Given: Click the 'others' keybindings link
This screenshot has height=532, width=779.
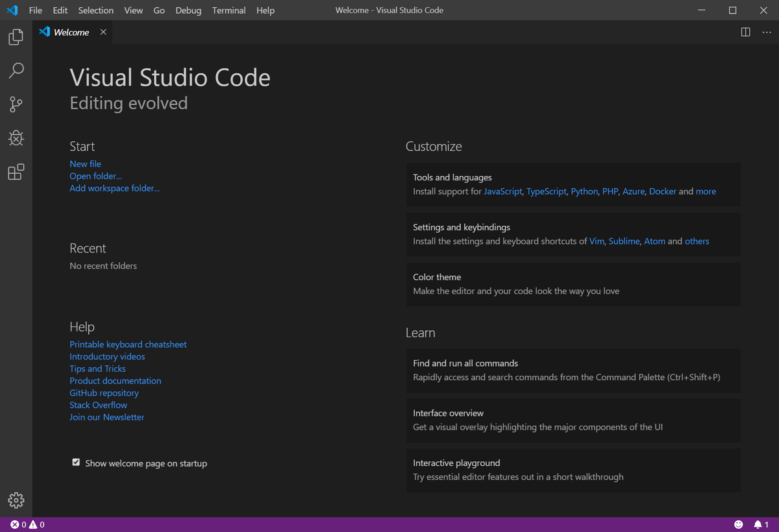Looking at the screenshot, I should 697,241.
